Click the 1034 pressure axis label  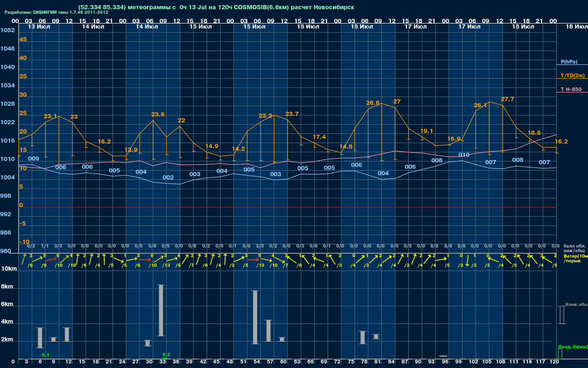coord(7,86)
